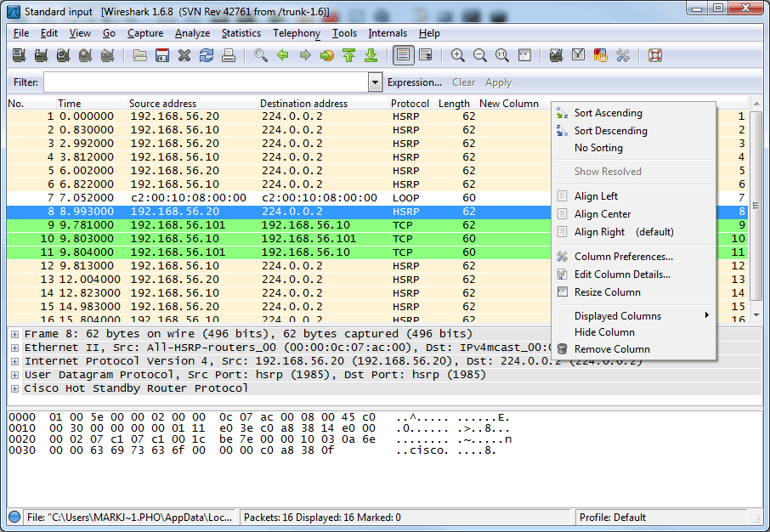
Task: Jump to the first packet
Action: (349, 55)
